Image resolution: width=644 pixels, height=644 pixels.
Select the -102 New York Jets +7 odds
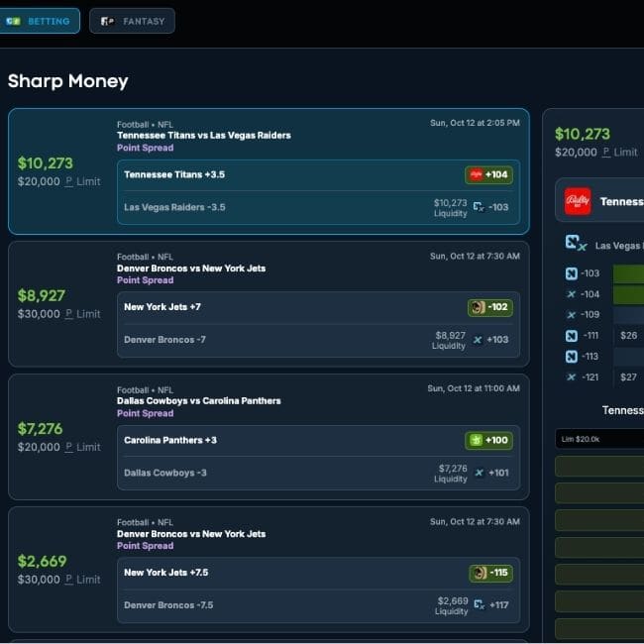click(x=490, y=307)
